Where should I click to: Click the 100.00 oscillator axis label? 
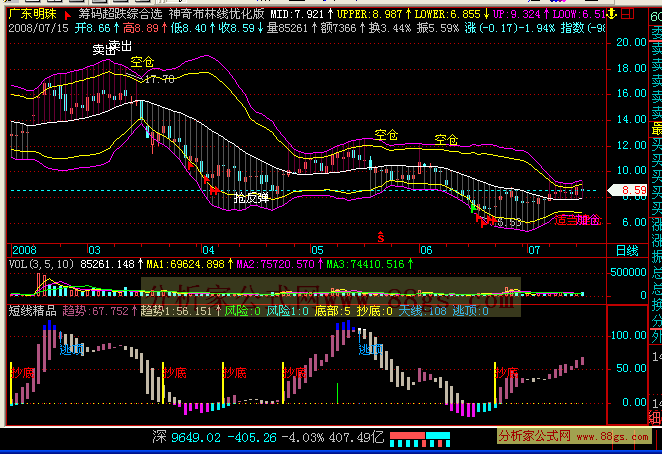pyautogui.click(x=628, y=336)
